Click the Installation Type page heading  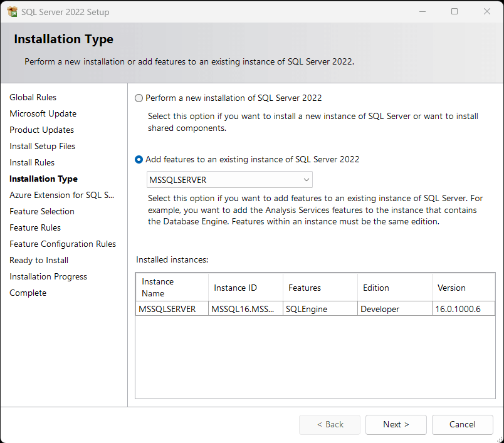[64, 39]
